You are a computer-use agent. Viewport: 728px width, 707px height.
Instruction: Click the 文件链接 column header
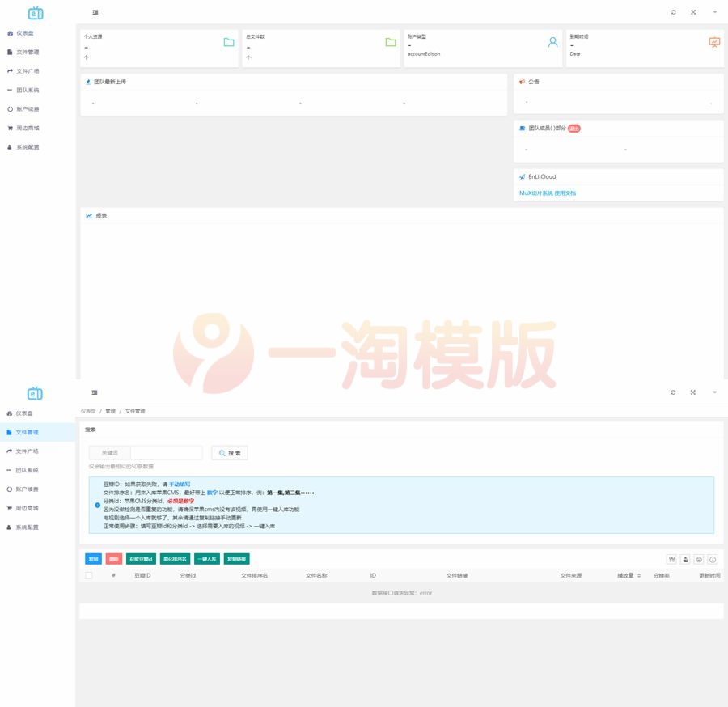(x=457, y=576)
